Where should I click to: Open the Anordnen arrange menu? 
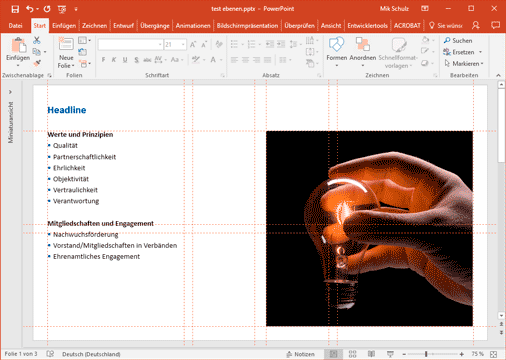click(x=363, y=52)
